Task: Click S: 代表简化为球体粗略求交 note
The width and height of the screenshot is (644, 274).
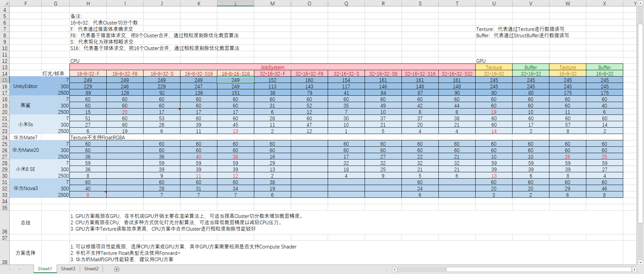Action: pos(102,42)
